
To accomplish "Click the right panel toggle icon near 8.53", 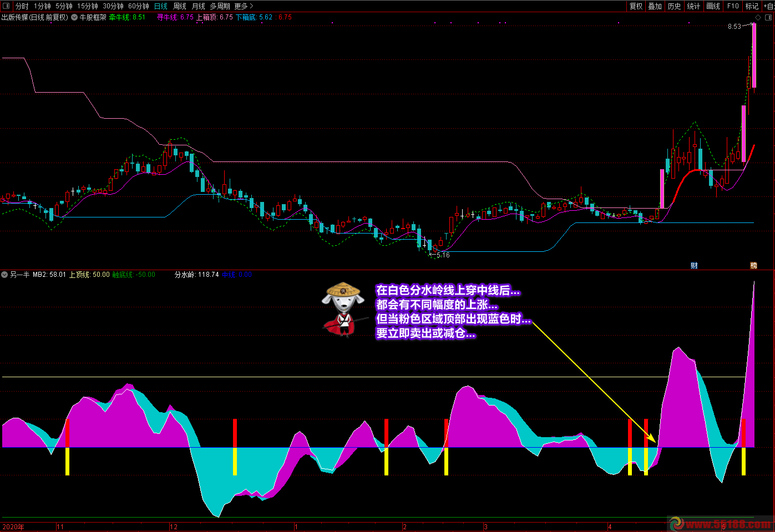I will point(769,17).
